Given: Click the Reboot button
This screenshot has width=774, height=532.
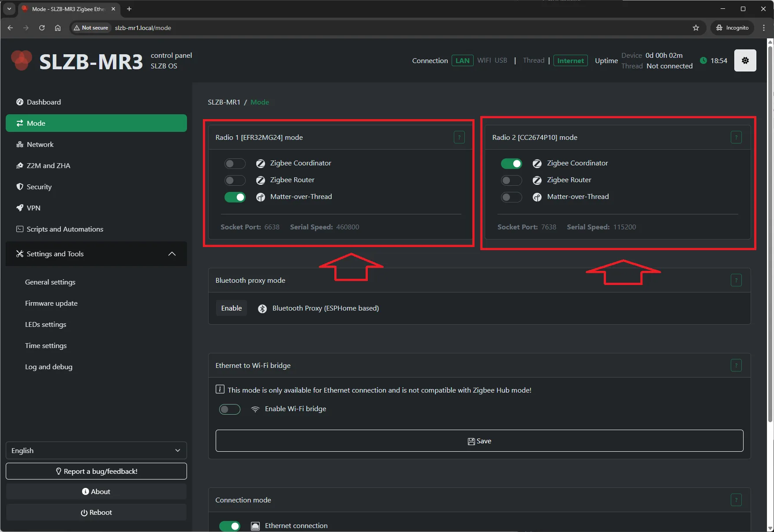Looking at the screenshot, I should click(96, 512).
